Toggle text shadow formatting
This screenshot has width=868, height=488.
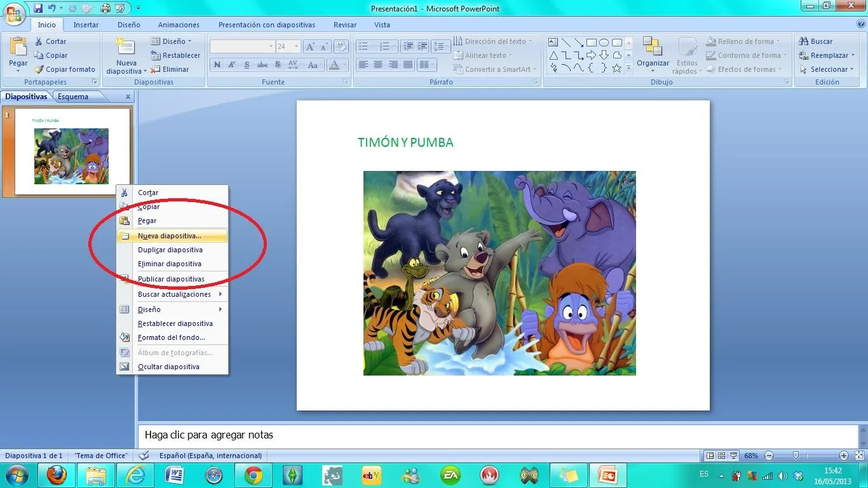point(277,65)
